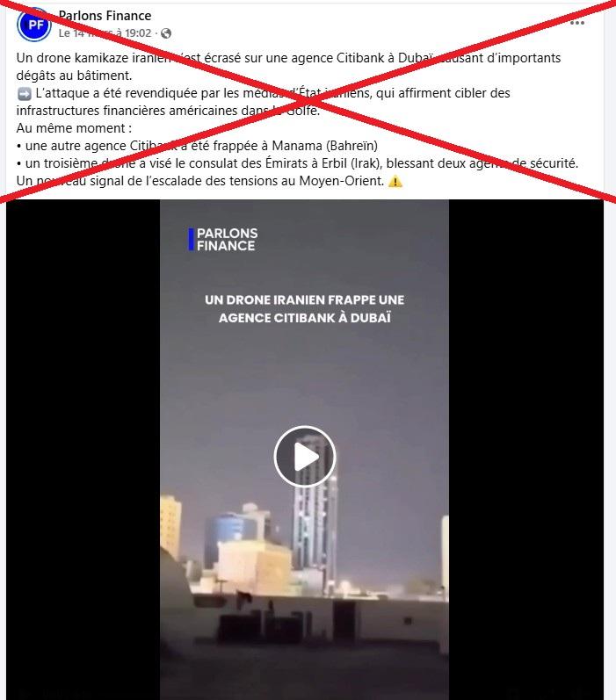The height and width of the screenshot is (700, 616).
Task: Click the blue cylindrical building in video
Action: [225, 536]
